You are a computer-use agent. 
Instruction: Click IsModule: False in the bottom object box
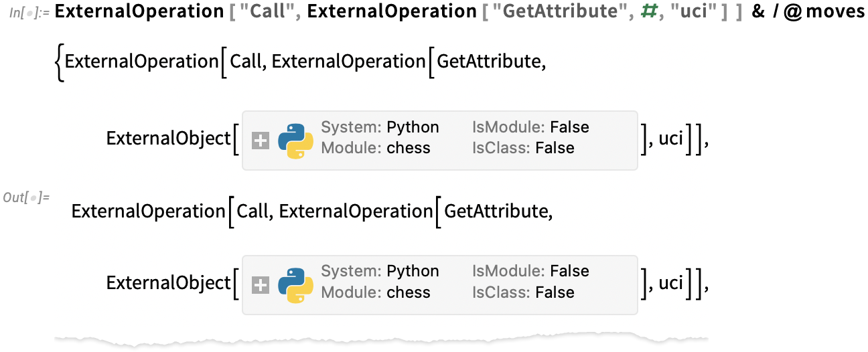tap(530, 271)
